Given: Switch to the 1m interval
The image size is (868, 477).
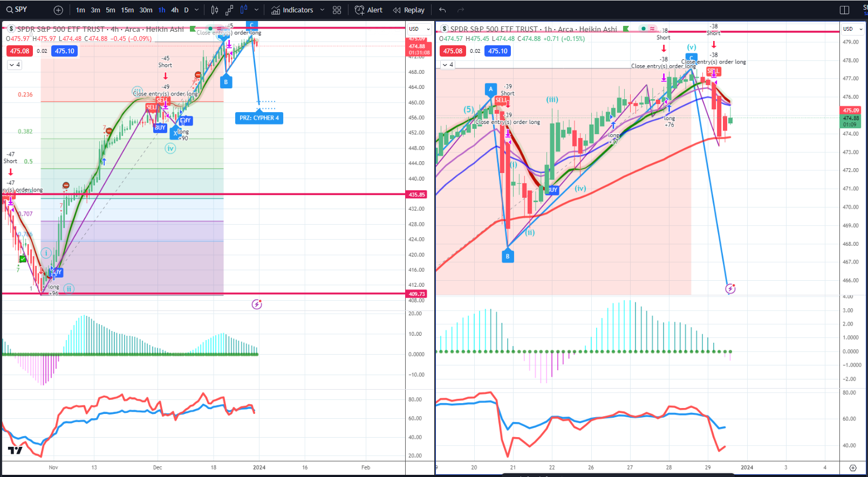Looking at the screenshot, I should point(80,10).
